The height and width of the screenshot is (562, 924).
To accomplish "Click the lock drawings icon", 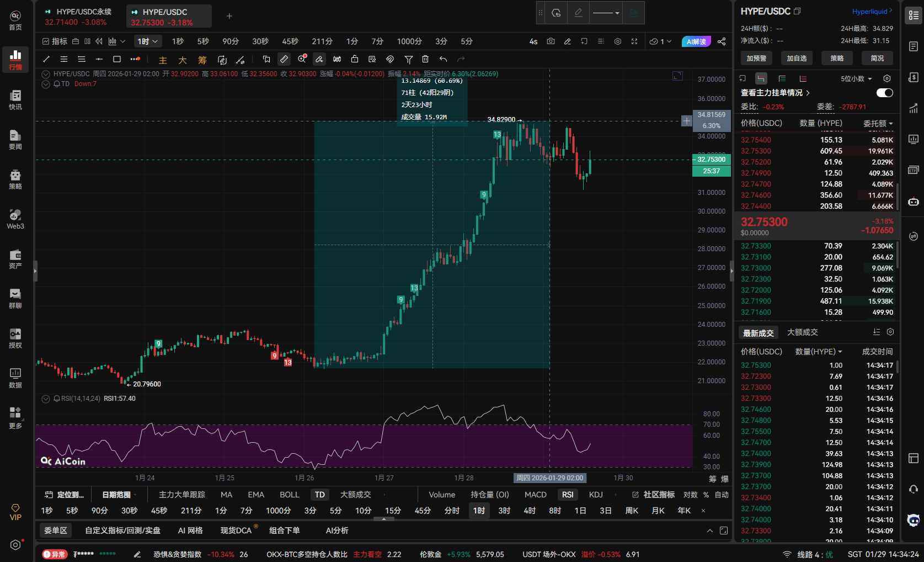I will tap(355, 59).
